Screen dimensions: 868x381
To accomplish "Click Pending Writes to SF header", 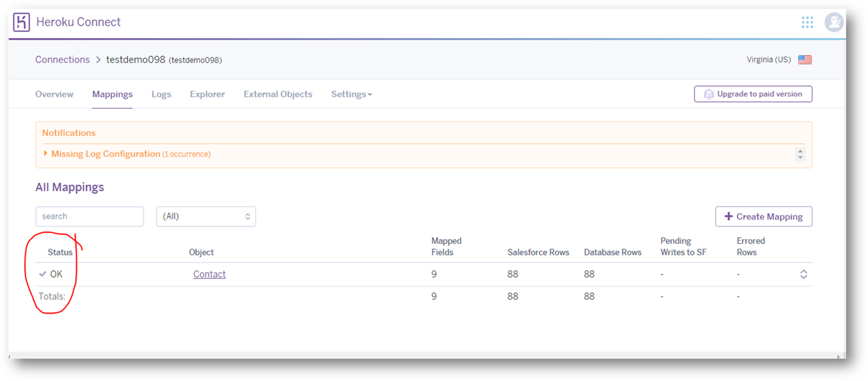I will pos(683,246).
